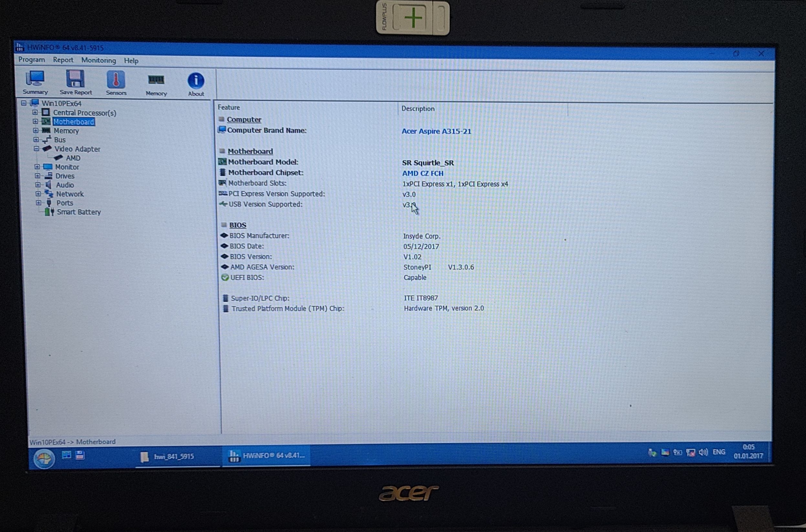Open the volume speaker tray icon
Viewport: 806px width, 532px height.
(703, 452)
